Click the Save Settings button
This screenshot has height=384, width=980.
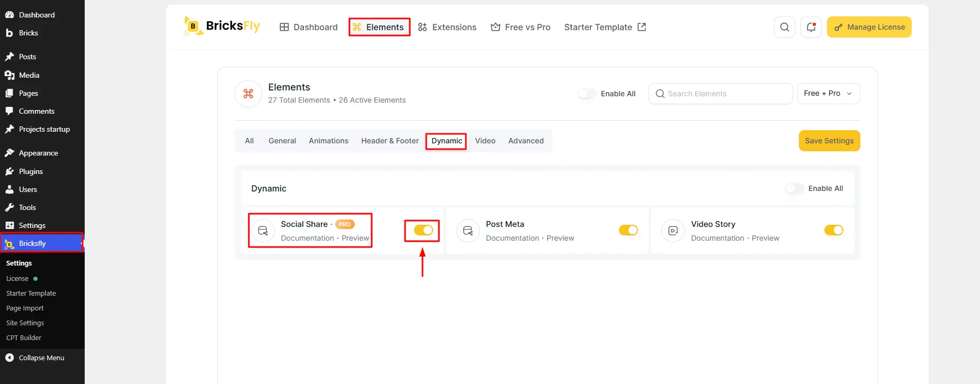(830, 141)
